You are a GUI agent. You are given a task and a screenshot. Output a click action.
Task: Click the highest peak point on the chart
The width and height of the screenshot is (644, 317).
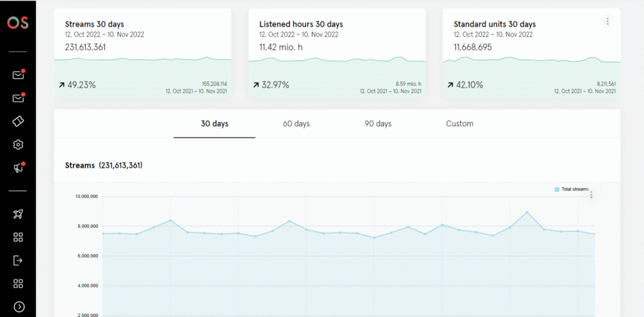(x=527, y=212)
